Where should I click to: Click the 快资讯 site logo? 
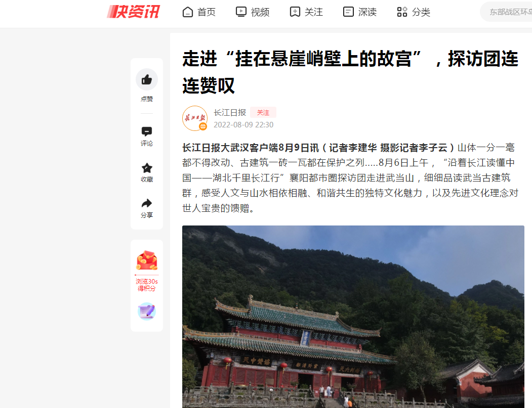pos(133,12)
